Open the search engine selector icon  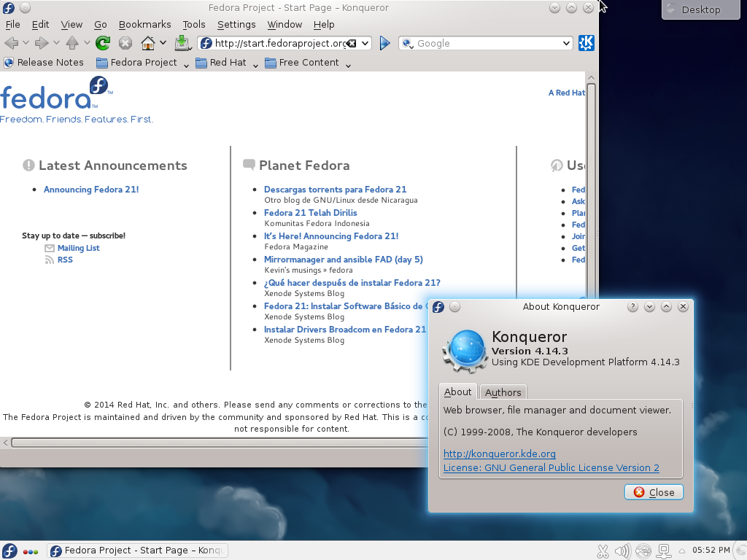pyautogui.click(x=407, y=43)
